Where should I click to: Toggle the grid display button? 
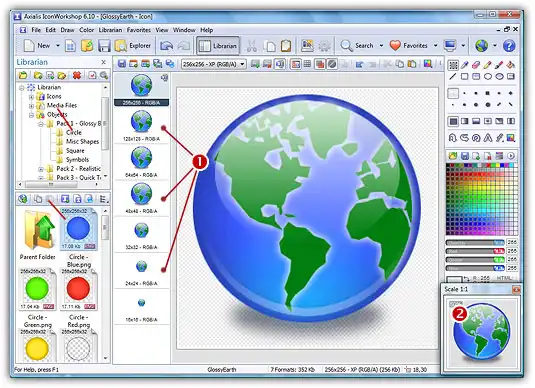307,64
